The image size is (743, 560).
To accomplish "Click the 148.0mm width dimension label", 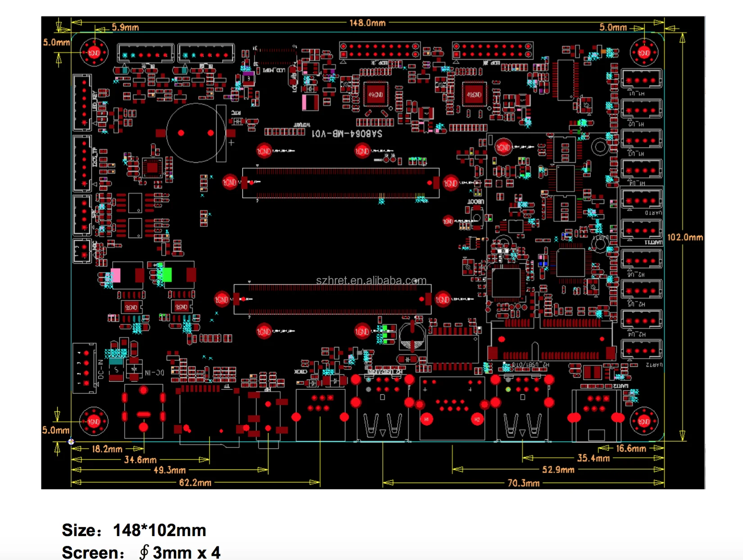I will click(367, 23).
